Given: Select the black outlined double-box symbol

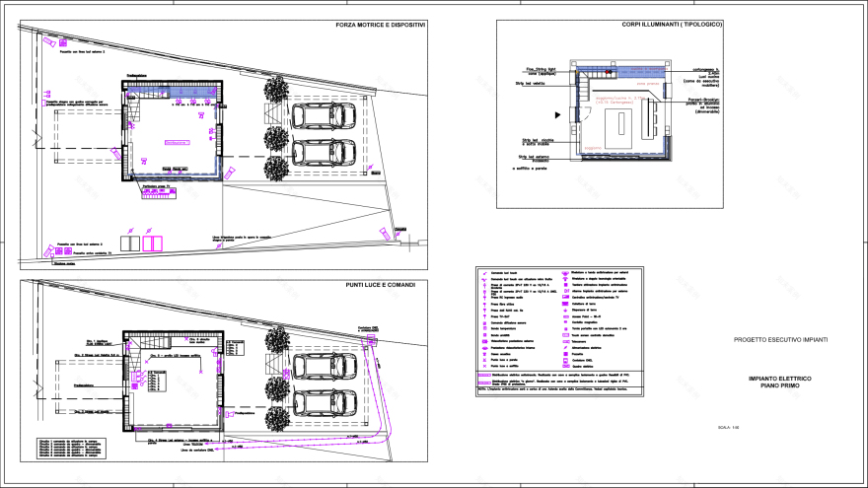Looking at the screenshot, I should pyautogui.click(x=129, y=243).
